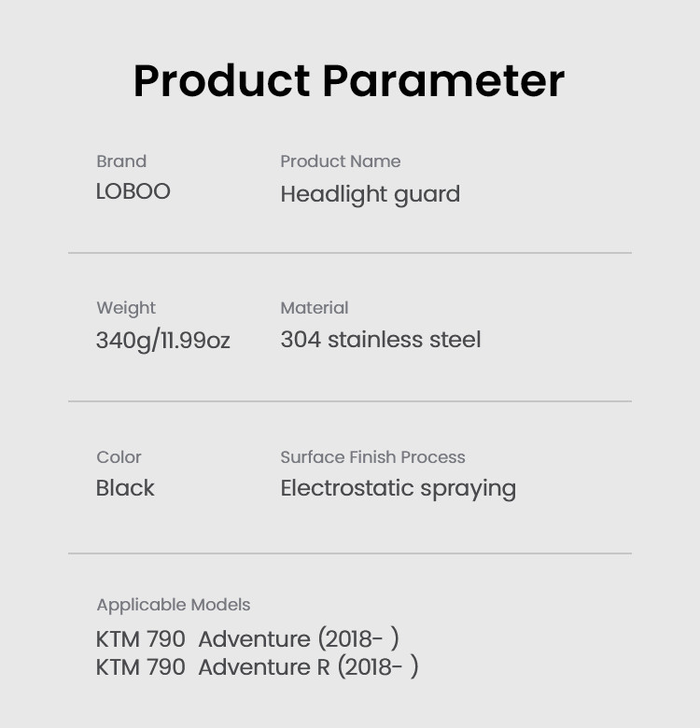
Task: Select the LOBOO brand value
Action: tap(133, 191)
